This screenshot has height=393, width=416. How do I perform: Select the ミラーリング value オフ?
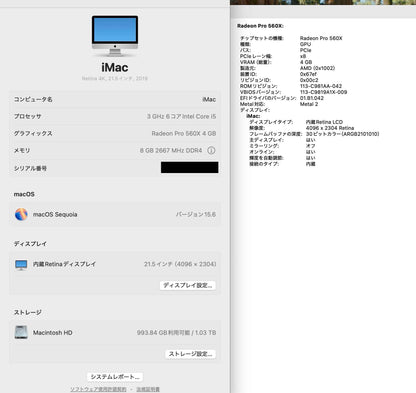tap(311, 146)
